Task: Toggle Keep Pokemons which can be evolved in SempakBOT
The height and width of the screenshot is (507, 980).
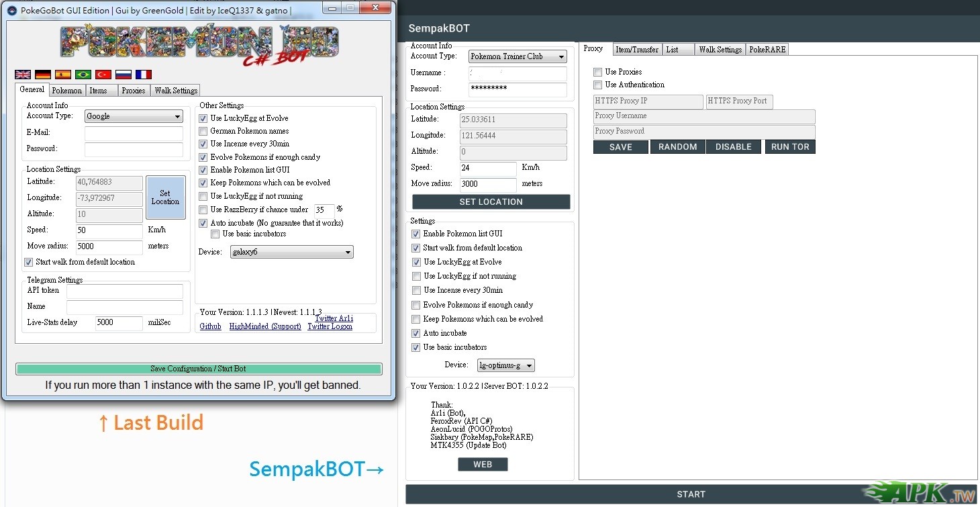Action: coord(416,319)
